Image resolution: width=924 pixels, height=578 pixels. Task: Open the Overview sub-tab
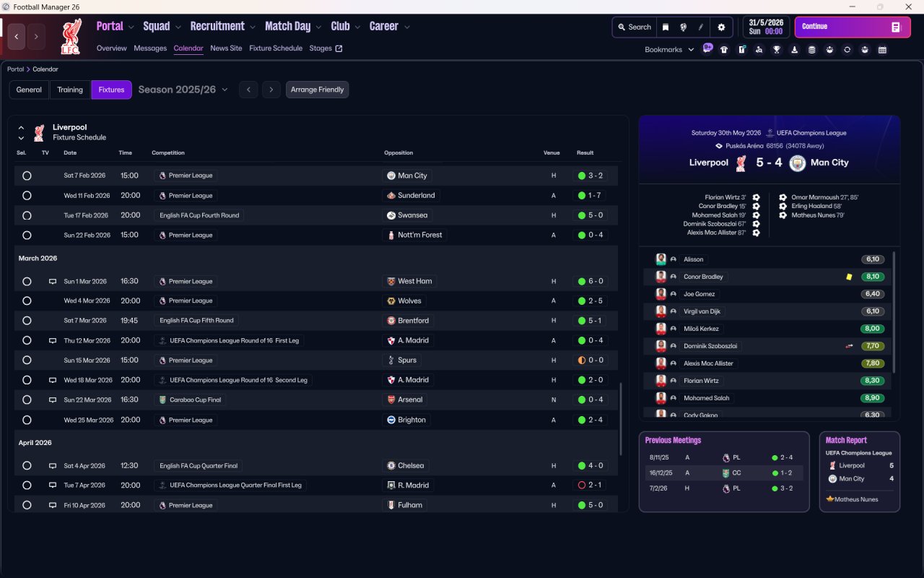(x=112, y=48)
